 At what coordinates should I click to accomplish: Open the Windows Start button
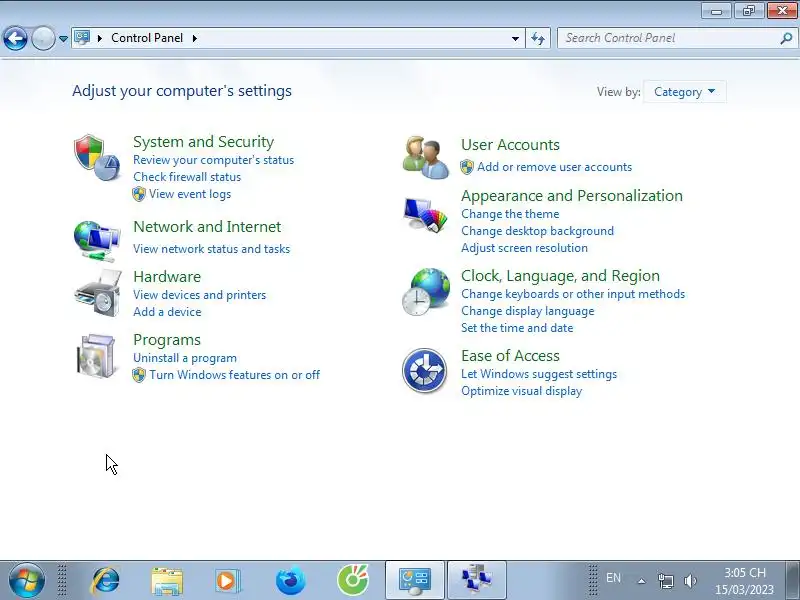27,580
